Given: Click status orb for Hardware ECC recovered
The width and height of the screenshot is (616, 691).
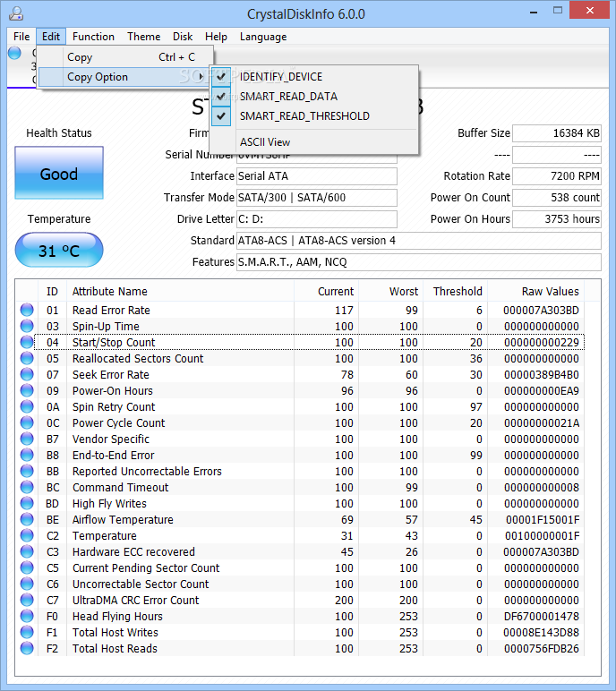Looking at the screenshot, I should click(27, 551).
